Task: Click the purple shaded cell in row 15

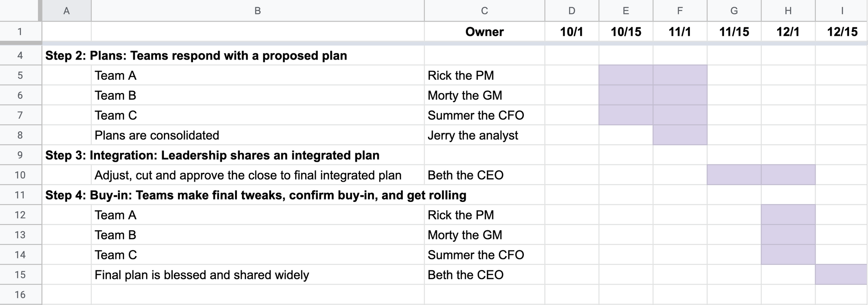Action: coord(841,275)
